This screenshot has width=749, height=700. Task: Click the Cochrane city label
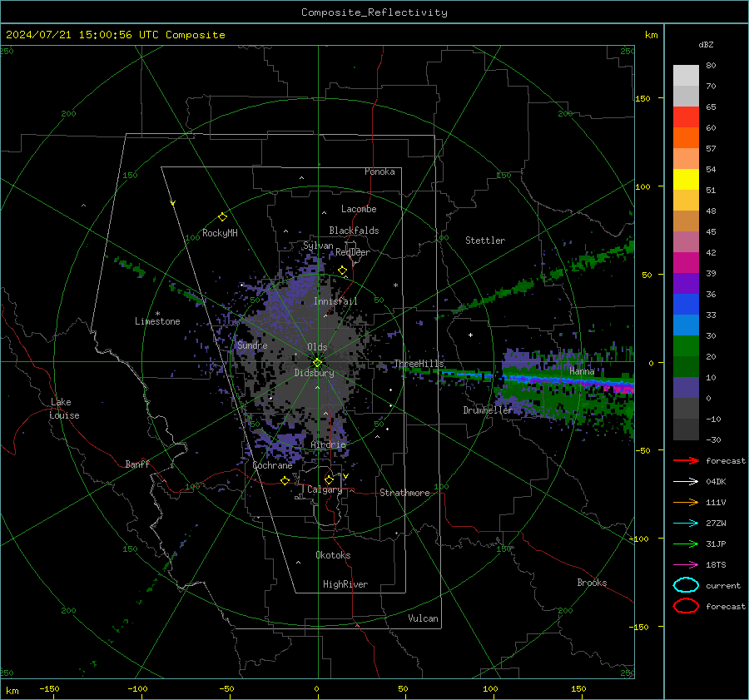pos(272,465)
